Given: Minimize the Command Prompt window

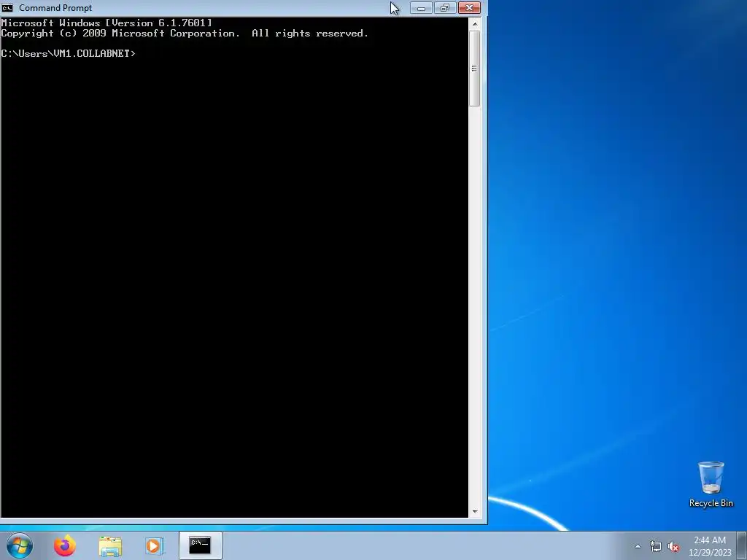Looking at the screenshot, I should (x=421, y=7).
